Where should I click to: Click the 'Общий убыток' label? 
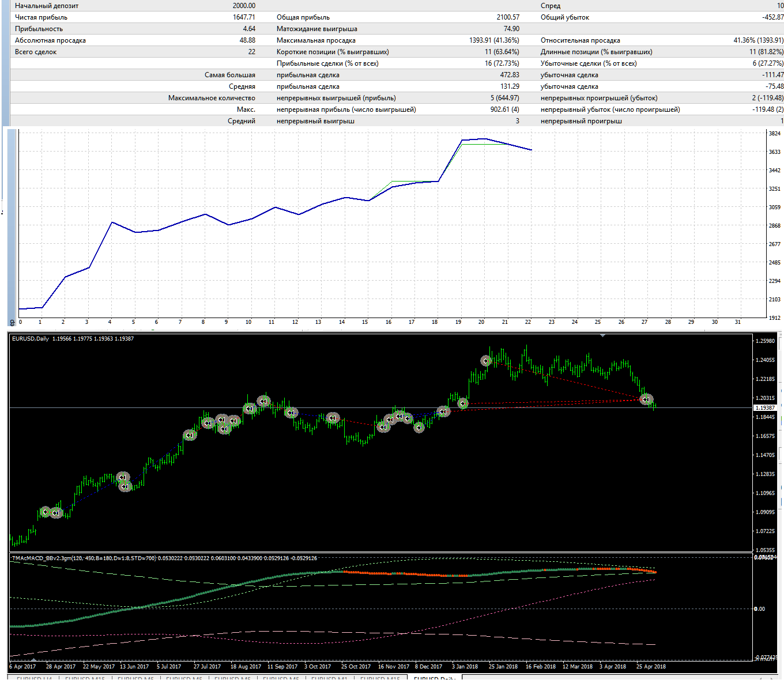click(565, 17)
